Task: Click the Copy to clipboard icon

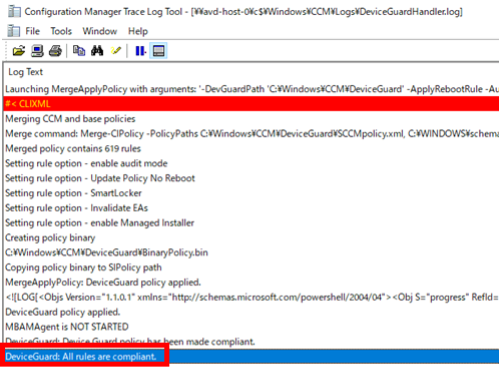Action: (x=79, y=51)
